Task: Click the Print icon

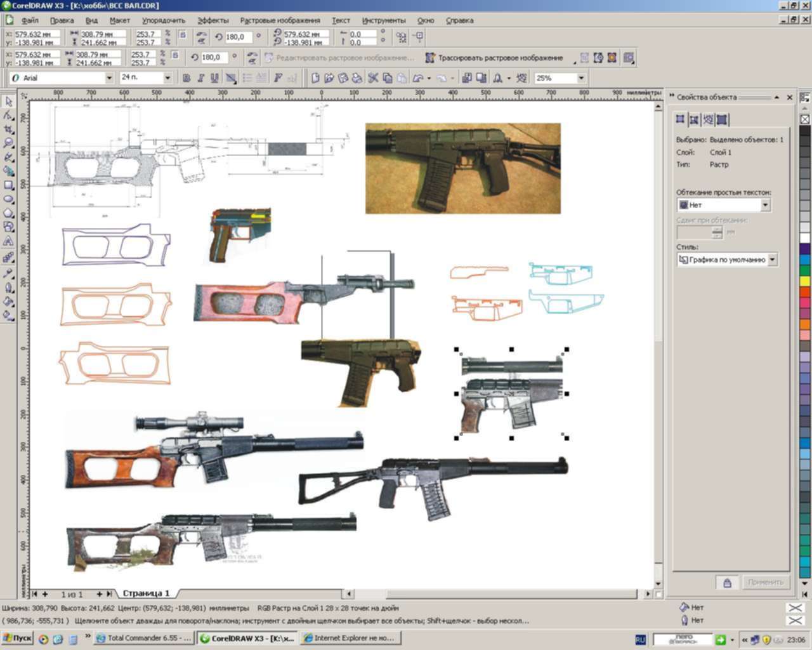Action: click(357, 78)
